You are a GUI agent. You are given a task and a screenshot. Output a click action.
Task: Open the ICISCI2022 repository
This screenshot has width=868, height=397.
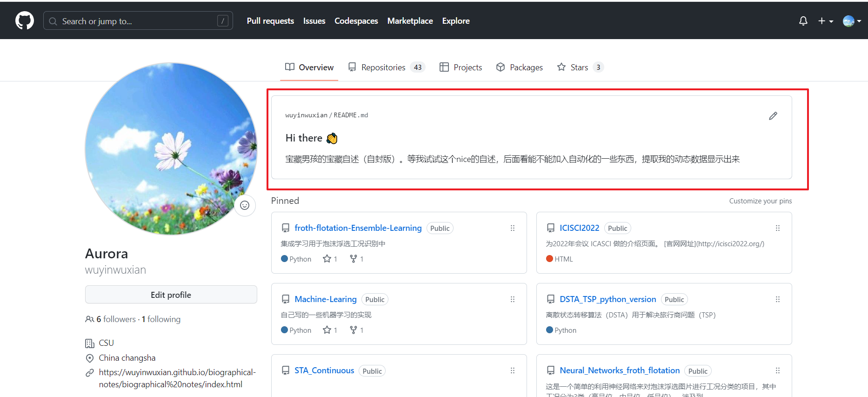(x=579, y=228)
